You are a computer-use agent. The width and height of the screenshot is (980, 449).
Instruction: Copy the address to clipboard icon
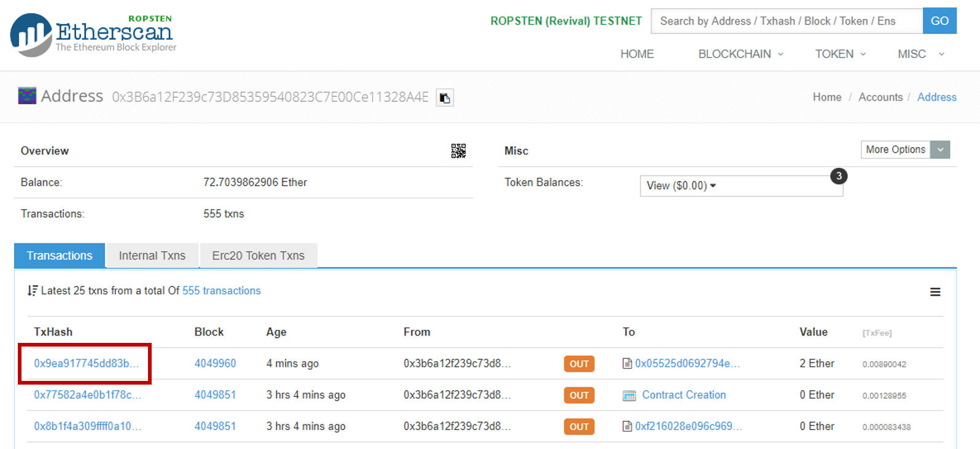tap(445, 98)
